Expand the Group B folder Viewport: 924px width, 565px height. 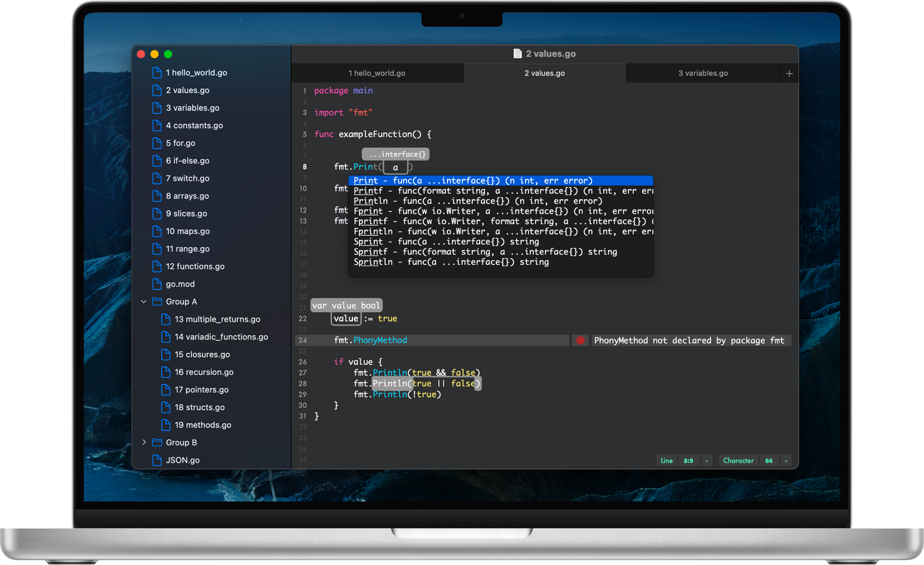click(x=144, y=442)
